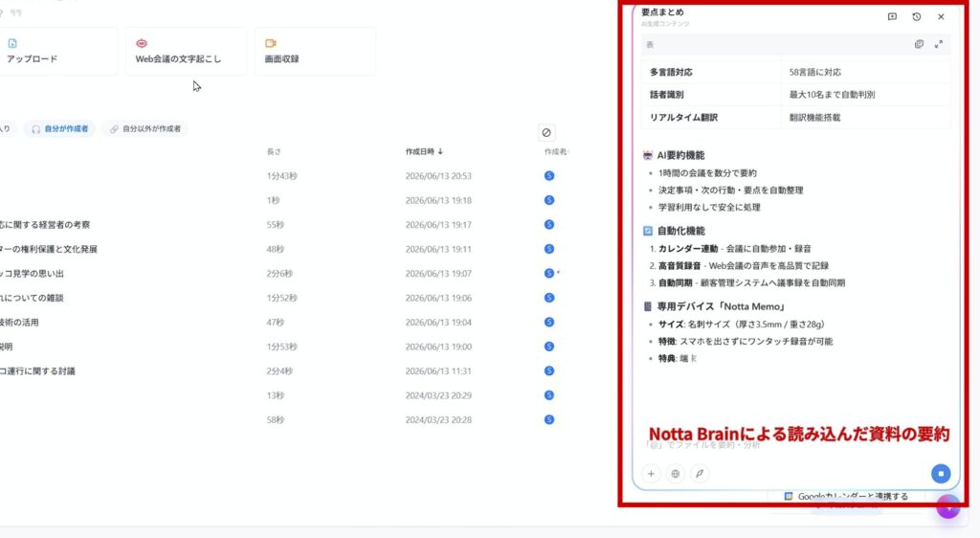980x538 pixels.
Task: Click the 専用デバイス「Notta Memo」 heading
Action: [x=721, y=306]
